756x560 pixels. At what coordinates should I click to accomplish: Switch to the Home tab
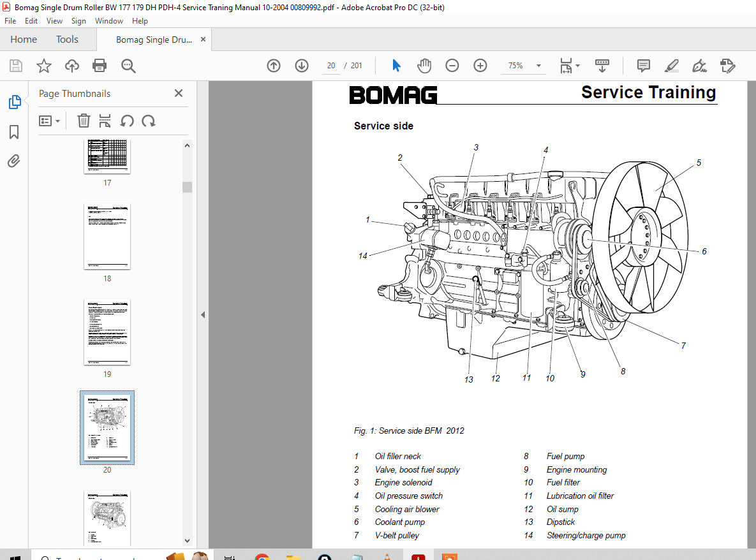(24, 40)
